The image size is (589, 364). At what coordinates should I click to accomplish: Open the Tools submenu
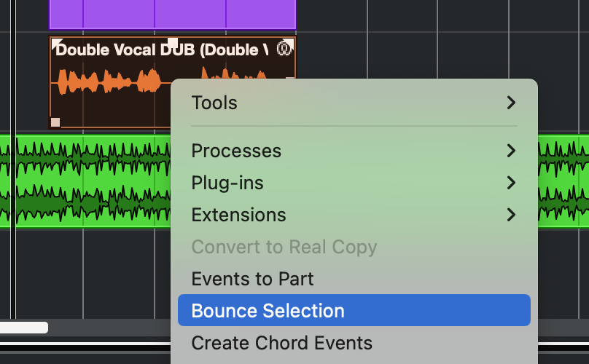[x=214, y=103]
